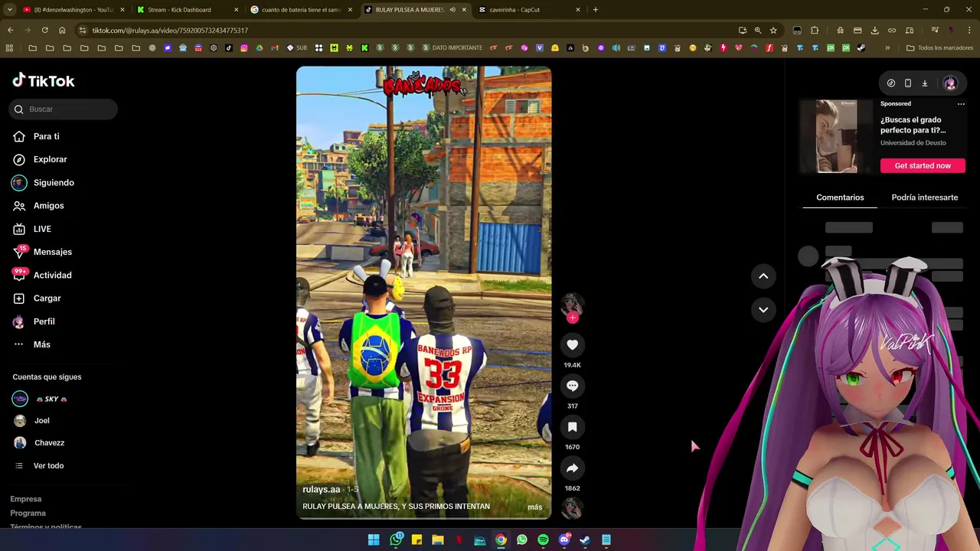Image resolution: width=980 pixels, height=551 pixels.
Task: Go to next video with down chevron
Action: pyautogui.click(x=763, y=310)
